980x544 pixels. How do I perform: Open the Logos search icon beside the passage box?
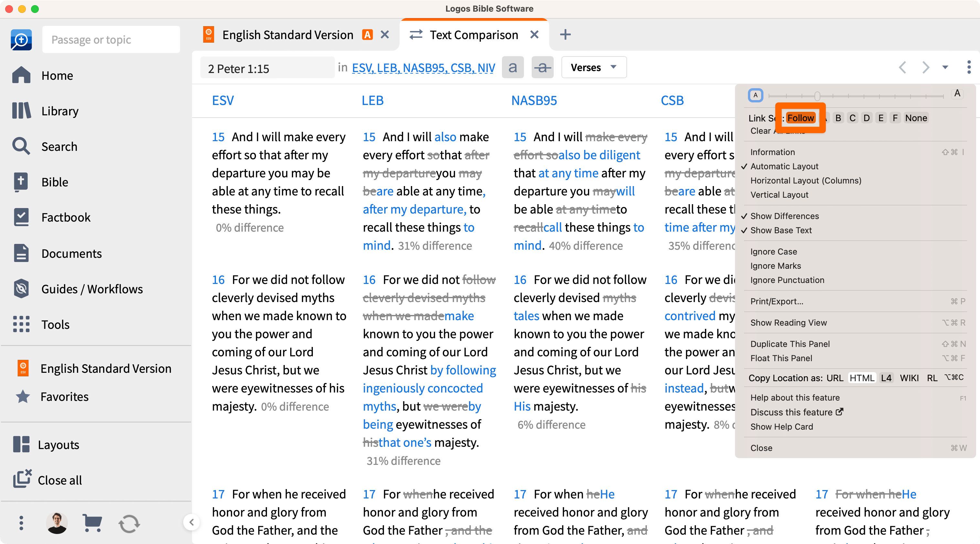click(x=21, y=39)
